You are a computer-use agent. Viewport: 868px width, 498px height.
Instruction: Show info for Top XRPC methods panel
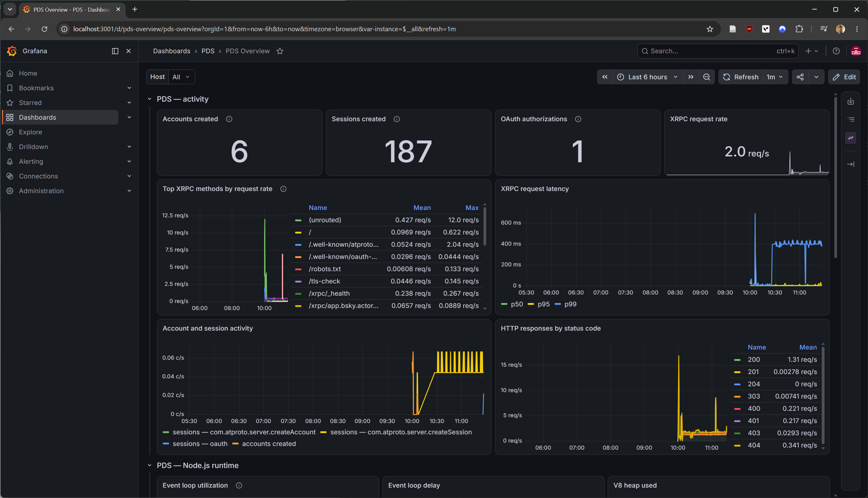tap(283, 189)
